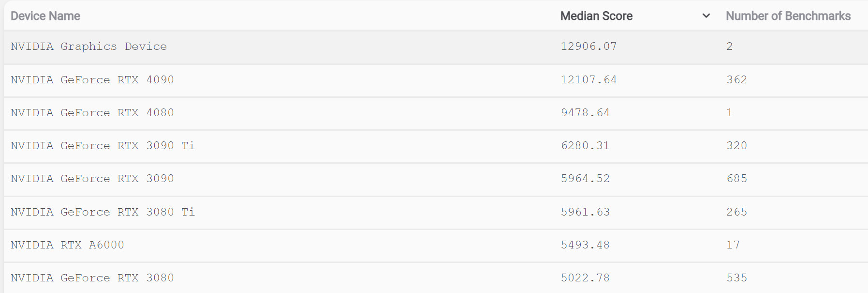Click benchmark count 685 for RTX 3090
The height and width of the screenshot is (293, 868).
[737, 179]
